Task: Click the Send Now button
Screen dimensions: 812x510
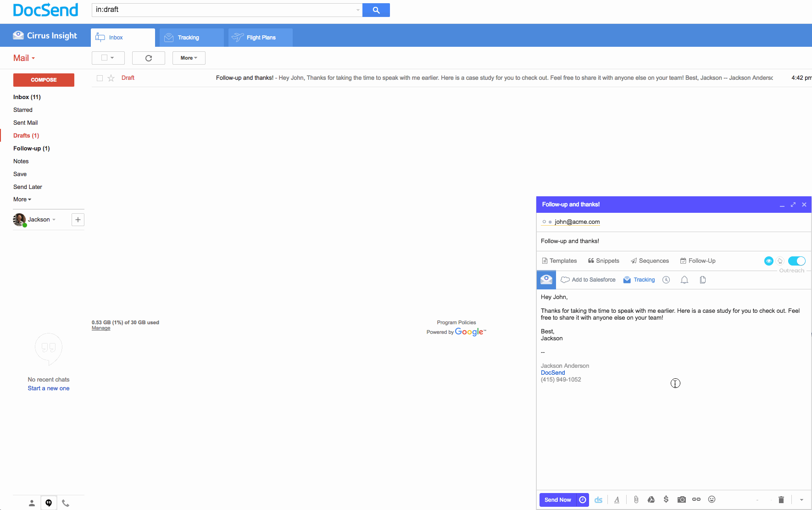Action: pos(558,500)
